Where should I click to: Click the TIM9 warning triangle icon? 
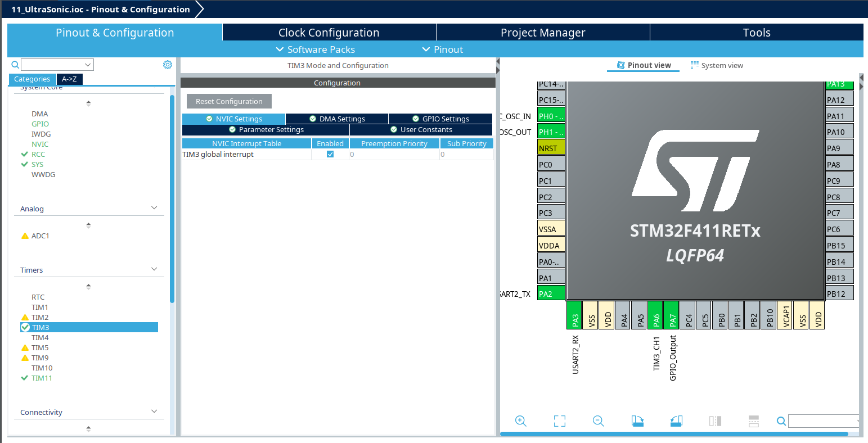(25, 358)
